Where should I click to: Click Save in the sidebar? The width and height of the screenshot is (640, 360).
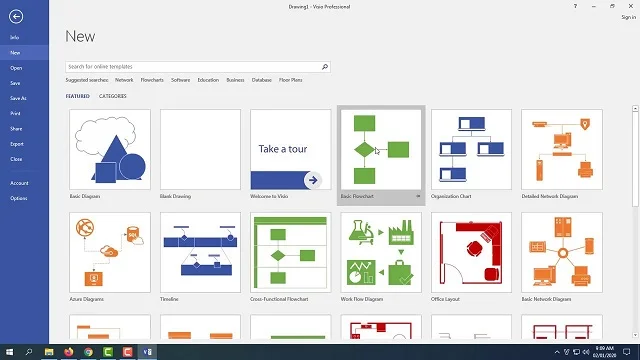tap(24, 83)
